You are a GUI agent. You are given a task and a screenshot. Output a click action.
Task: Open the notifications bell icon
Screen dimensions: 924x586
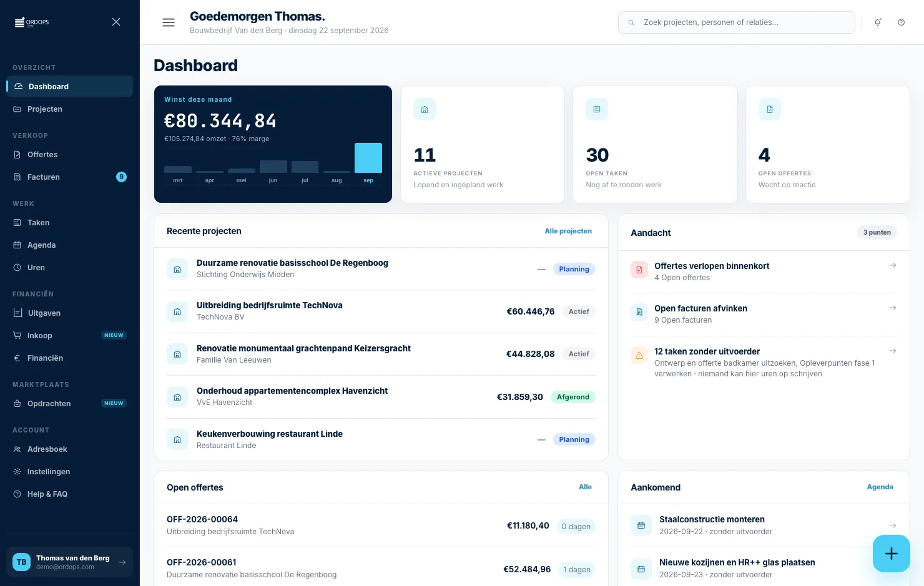(x=878, y=22)
